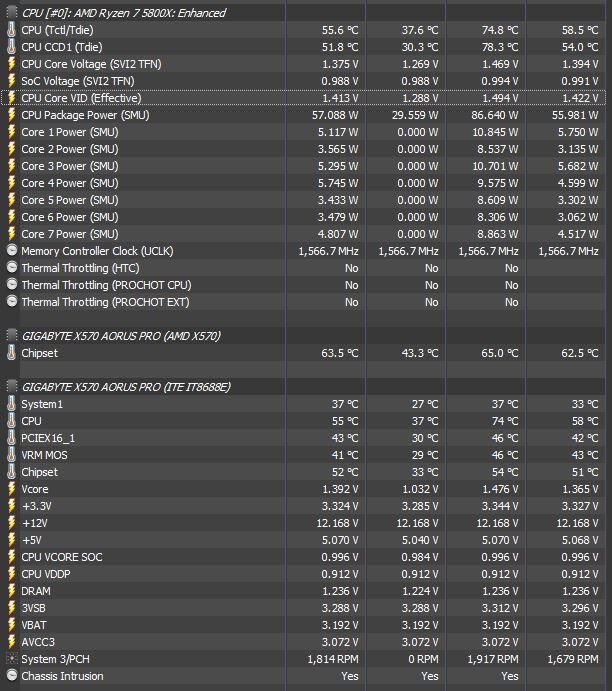This screenshot has height=691, width=612.
Task: Click the 86.640 W maximum CPU Package Power value
Action: point(495,115)
